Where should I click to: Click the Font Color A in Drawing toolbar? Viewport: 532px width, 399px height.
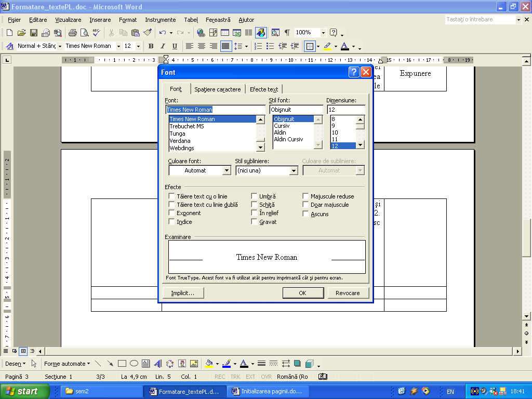coord(244,364)
